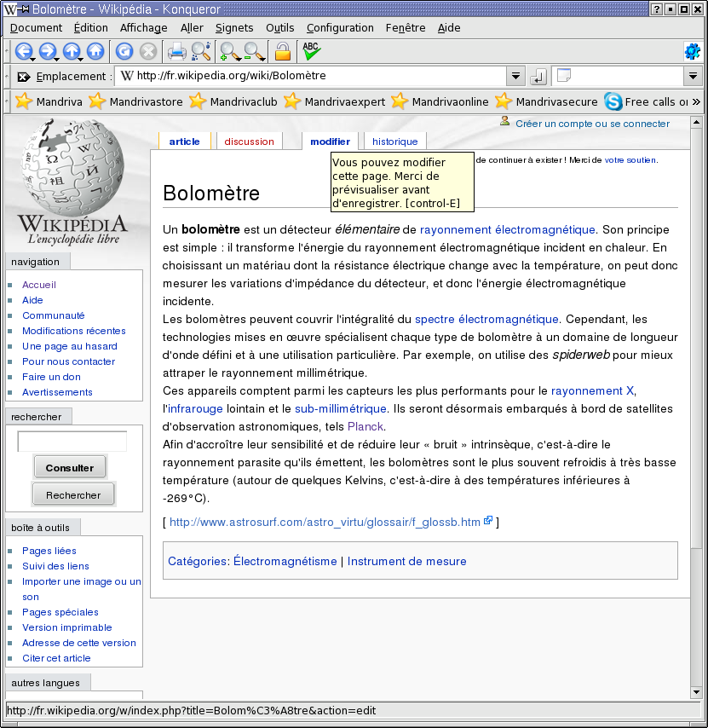Viewport: 708px width, 728px height.
Task: Follow the rayonnement électromagnétique link
Action: (x=507, y=229)
